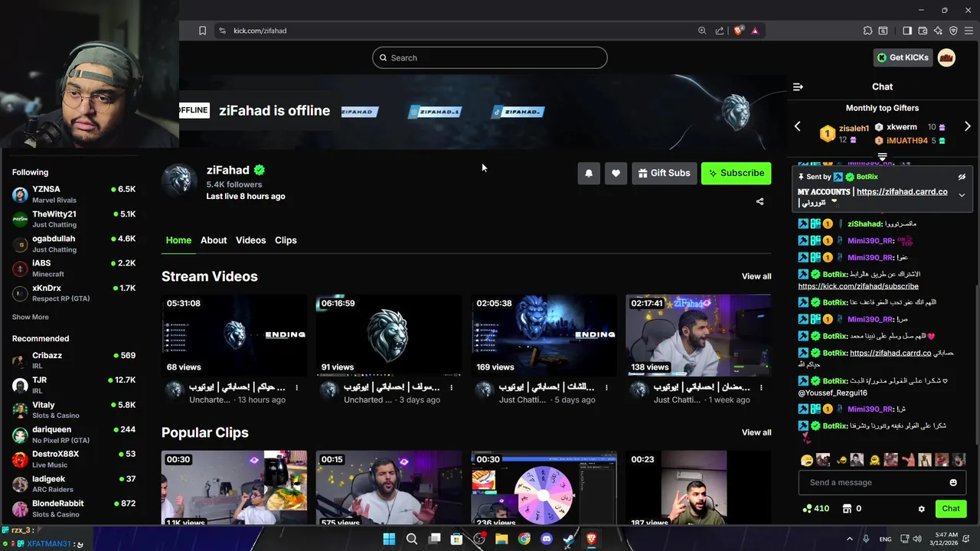Open the channel share icon

click(x=759, y=202)
